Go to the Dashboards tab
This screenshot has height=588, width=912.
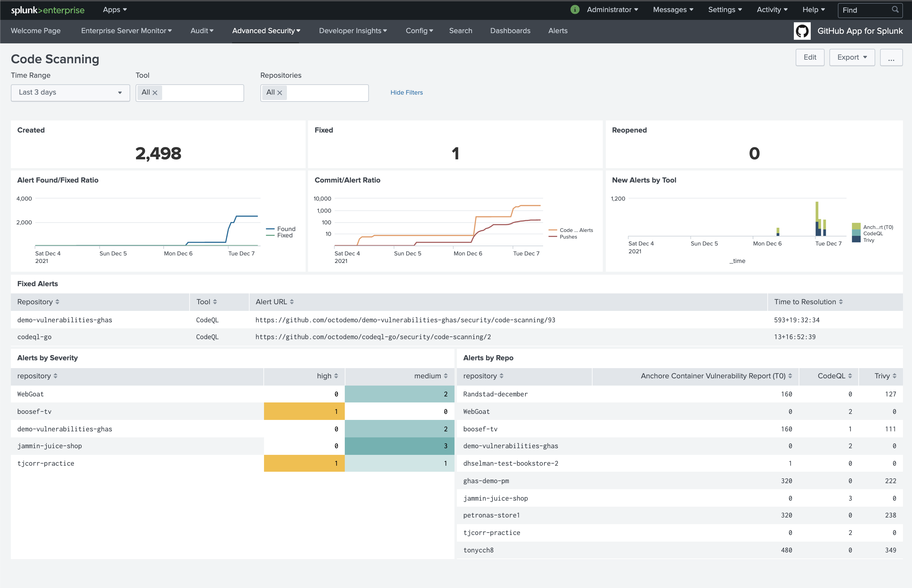[510, 31]
